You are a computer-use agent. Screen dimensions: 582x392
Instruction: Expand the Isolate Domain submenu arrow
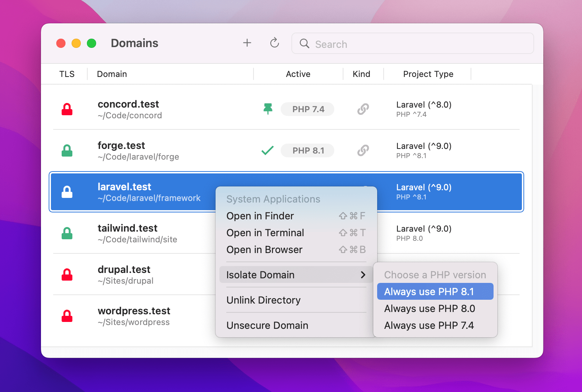pyautogui.click(x=363, y=275)
